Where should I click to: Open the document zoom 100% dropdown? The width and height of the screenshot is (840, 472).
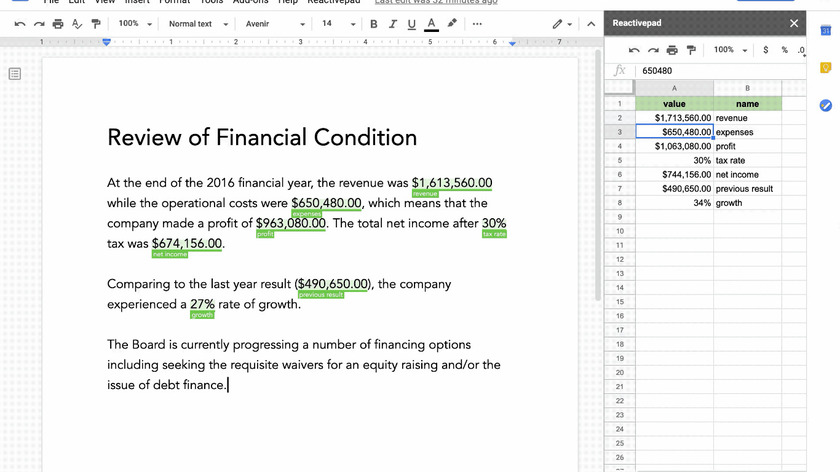tap(135, 24)
